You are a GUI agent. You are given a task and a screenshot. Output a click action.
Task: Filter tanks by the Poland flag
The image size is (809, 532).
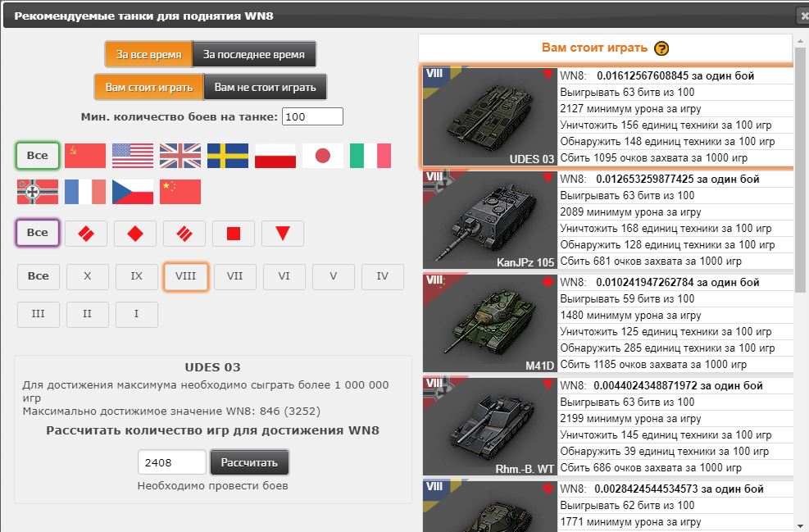[275, 156]
